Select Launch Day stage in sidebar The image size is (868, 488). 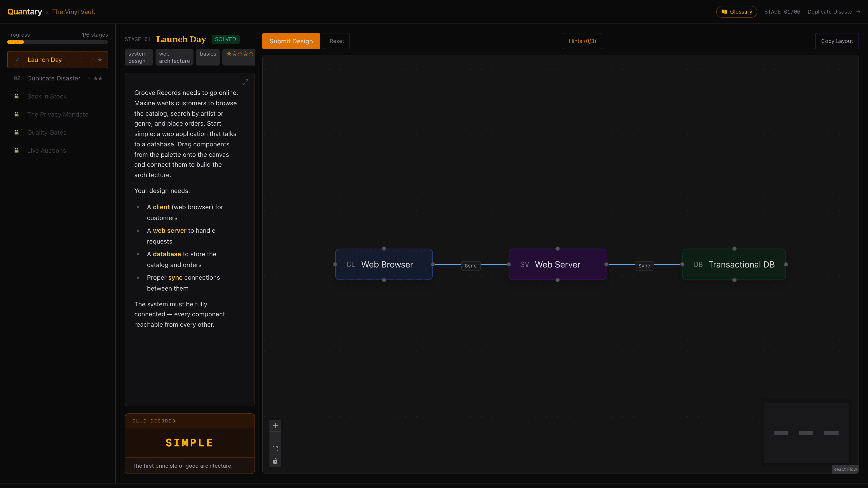(x=58, y=60)
